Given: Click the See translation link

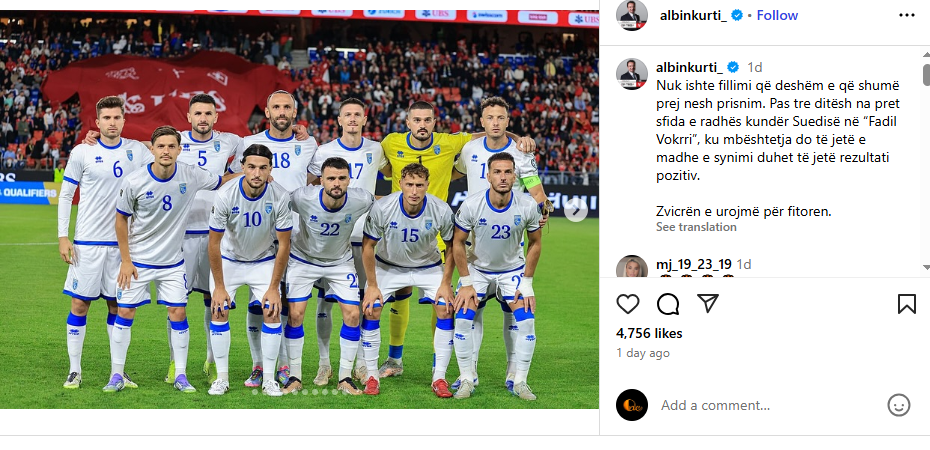Looking at the screenshot, I should (696, 227).
